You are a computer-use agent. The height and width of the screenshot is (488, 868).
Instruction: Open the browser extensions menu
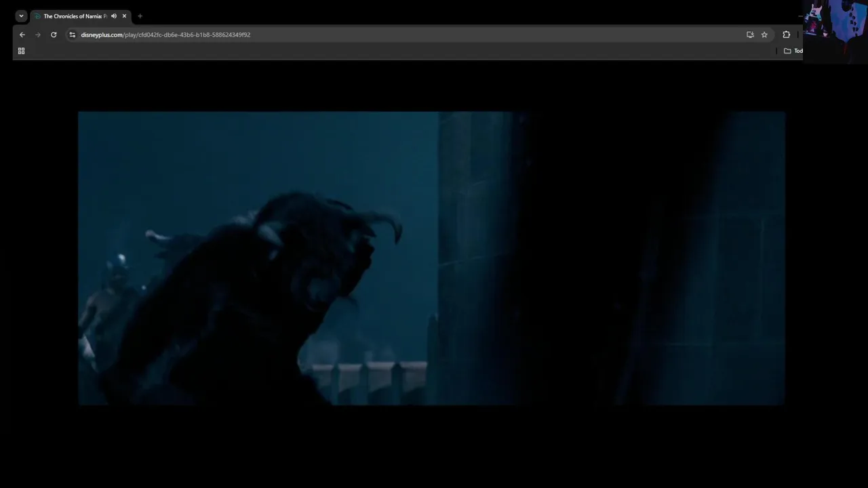tap(787, 35)
